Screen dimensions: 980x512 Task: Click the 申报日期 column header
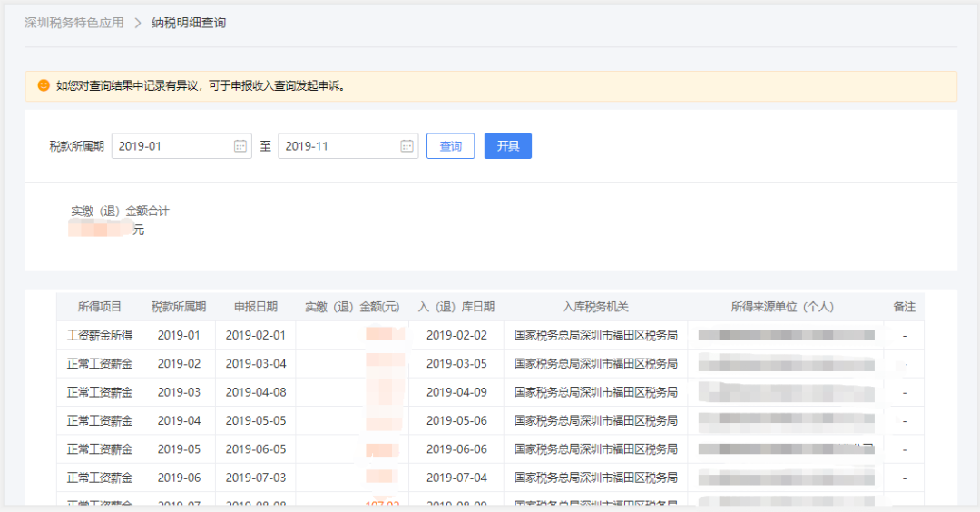[x=256, y=307]
